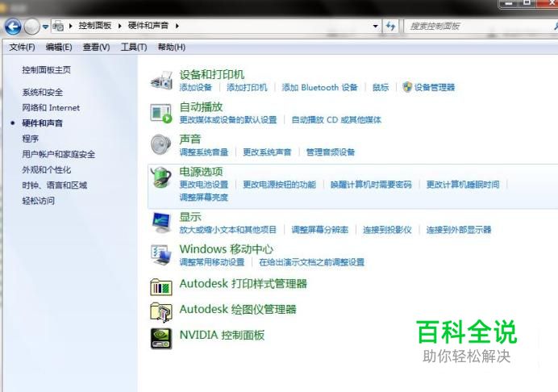Expand the breadcrumb arrow before 控制面板
558x392 pixels.
point(70,26)
